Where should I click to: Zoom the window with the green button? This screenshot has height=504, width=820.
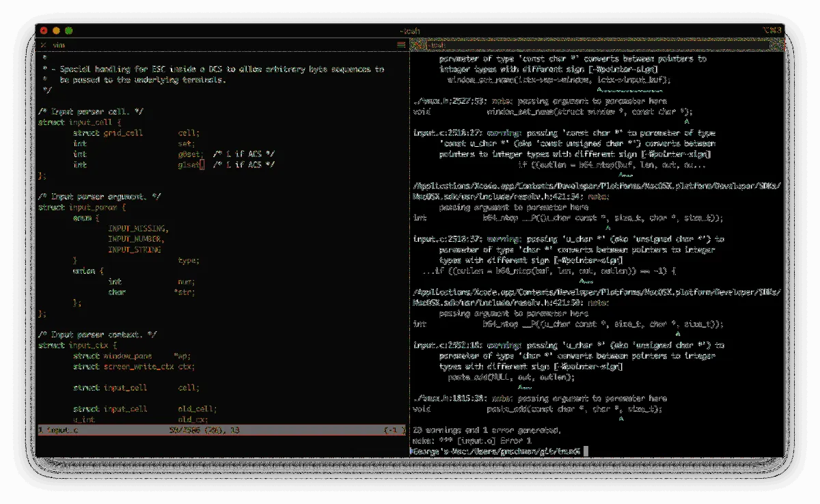pos(68,31)
